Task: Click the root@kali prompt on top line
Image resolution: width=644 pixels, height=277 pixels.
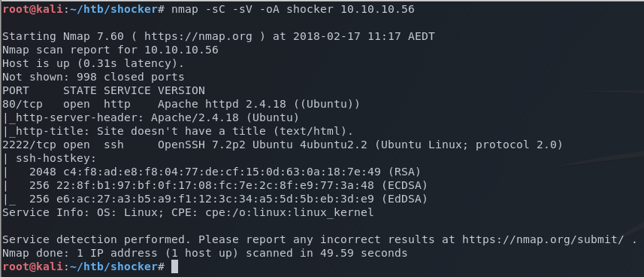Action: pyautogui.click(x=32, y=9)
